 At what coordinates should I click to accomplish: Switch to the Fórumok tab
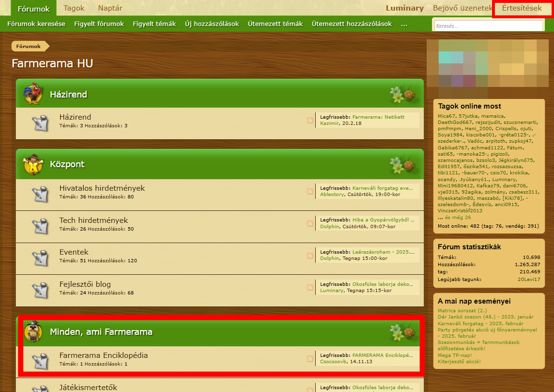[x=34, y=9]
